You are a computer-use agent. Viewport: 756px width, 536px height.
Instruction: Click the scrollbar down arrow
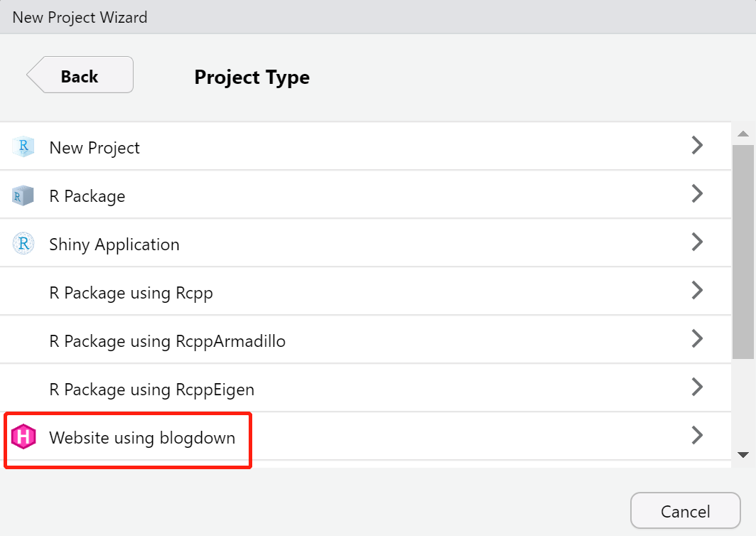pyautogui.click(x=743, y=455)
